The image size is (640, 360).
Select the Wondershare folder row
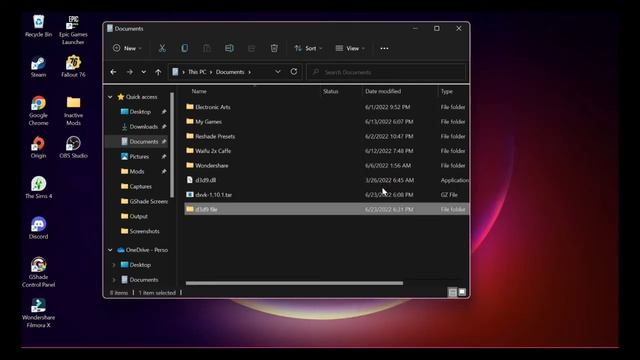tap(327, 166)
